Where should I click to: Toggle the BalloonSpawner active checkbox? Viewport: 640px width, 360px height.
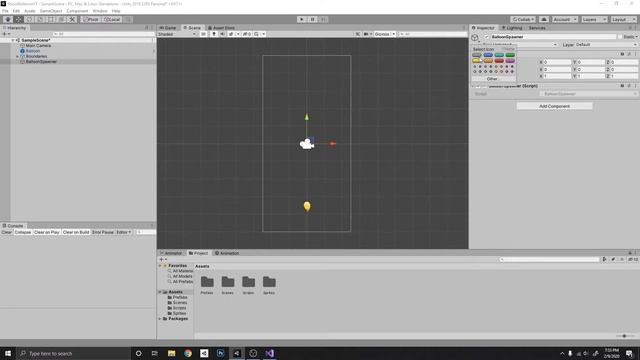(486, 37)
